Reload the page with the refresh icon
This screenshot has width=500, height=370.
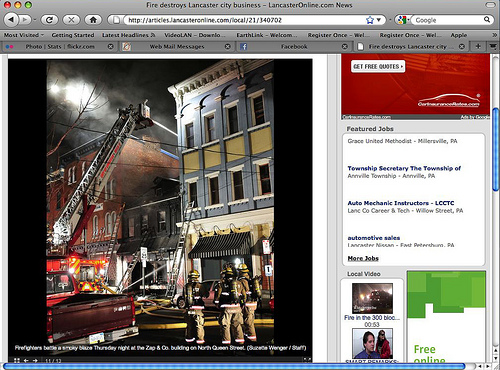49,20
